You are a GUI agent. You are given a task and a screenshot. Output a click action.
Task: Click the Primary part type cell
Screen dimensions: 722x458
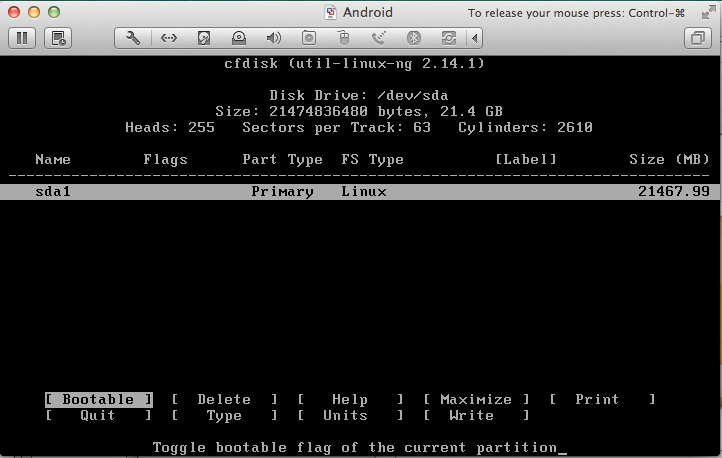coord(282,191)
